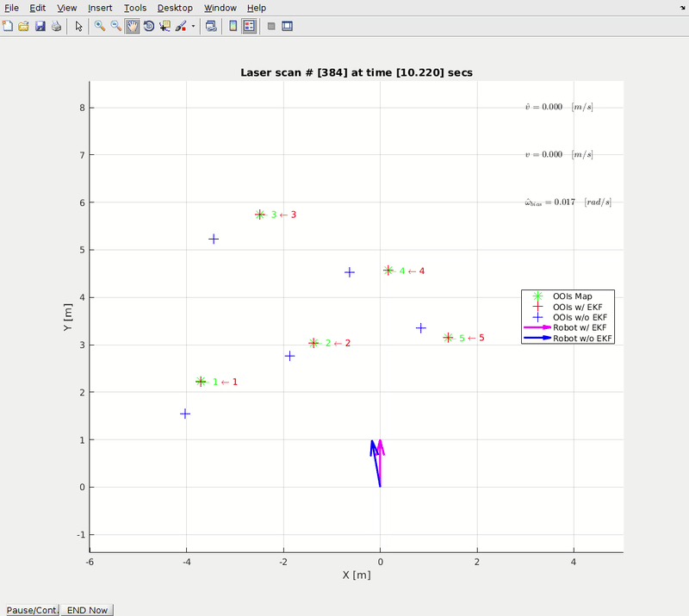
Task: Click the New Figure icon
Action: [8, 27]
